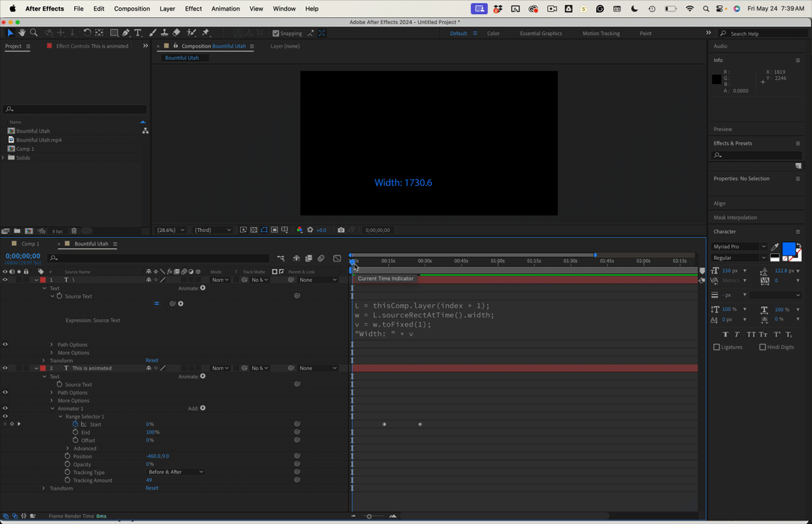
Task: Pick the Brush tool from the toolbar
Action: tap(152, 33)
